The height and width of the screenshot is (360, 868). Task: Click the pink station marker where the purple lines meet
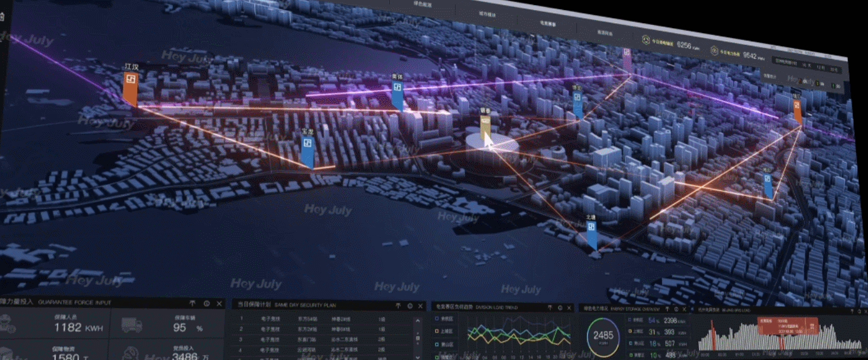627,61
